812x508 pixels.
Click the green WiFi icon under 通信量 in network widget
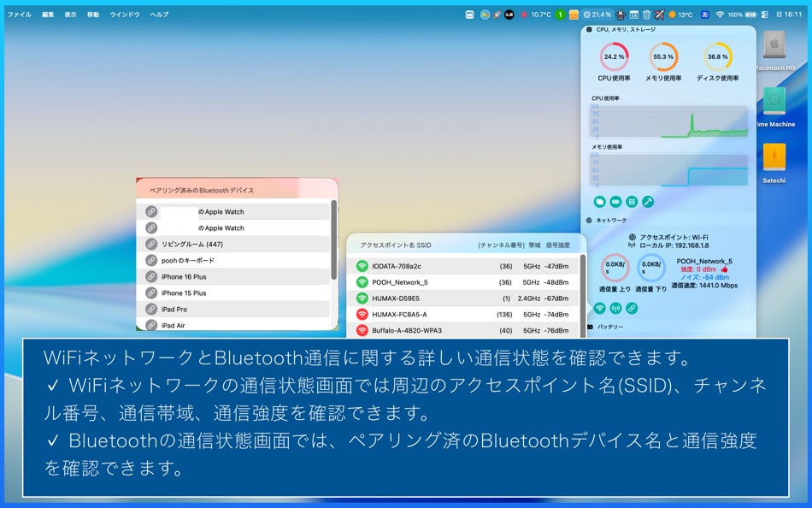point(598,308)
